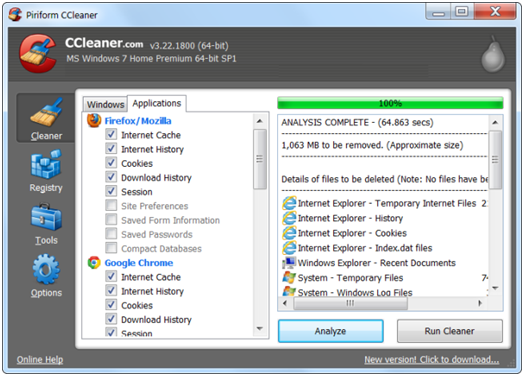
Task: Select 'System - Temporary Files' row
Action: pos(384,277)
